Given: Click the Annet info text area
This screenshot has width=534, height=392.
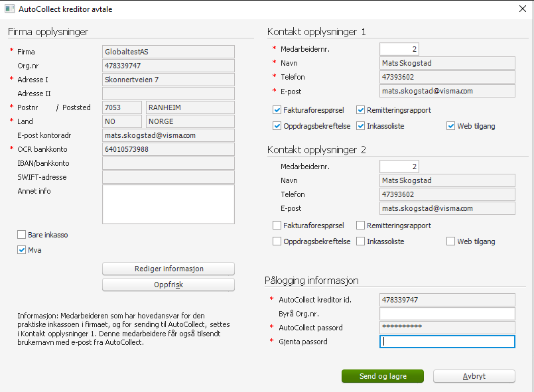Looking at the screenshot, I should tap(168, 204).
